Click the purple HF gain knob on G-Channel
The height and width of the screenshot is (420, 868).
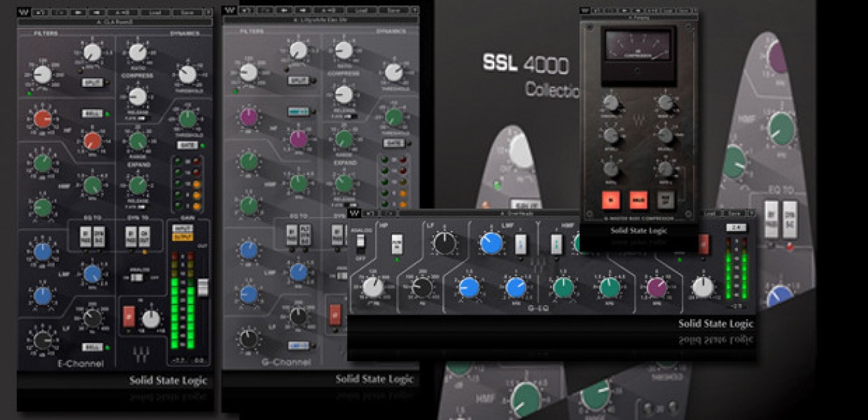click(248, 118)
